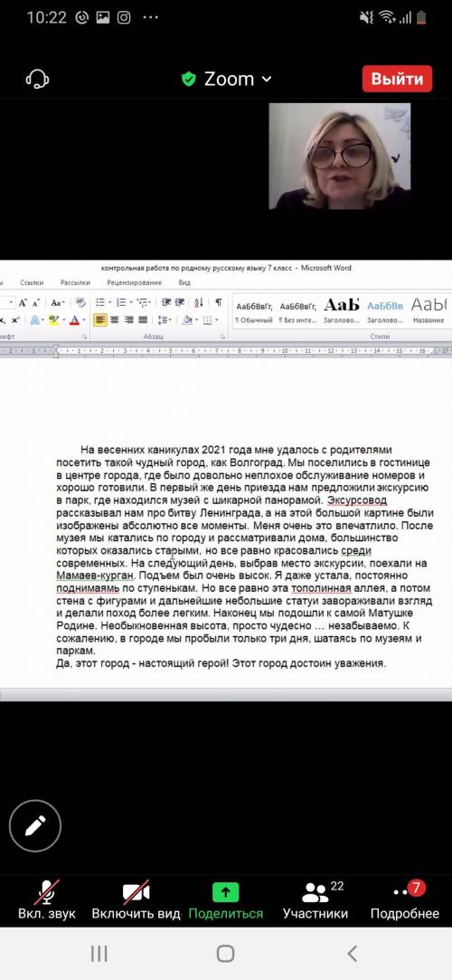Apply Обычный style
The height and width of the screenshot is (980, 452).
pyautogui.click(x=253, y=310)
